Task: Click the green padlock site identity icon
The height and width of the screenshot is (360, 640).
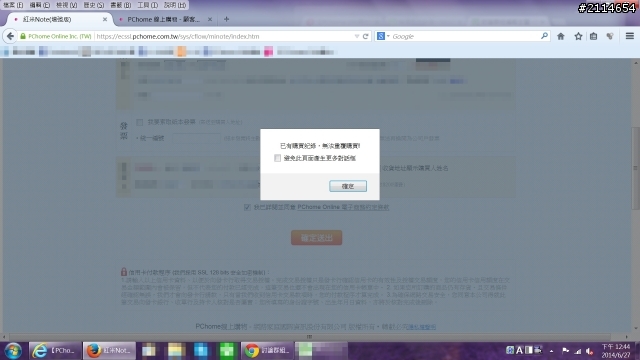Action: [x=23, y=36]
